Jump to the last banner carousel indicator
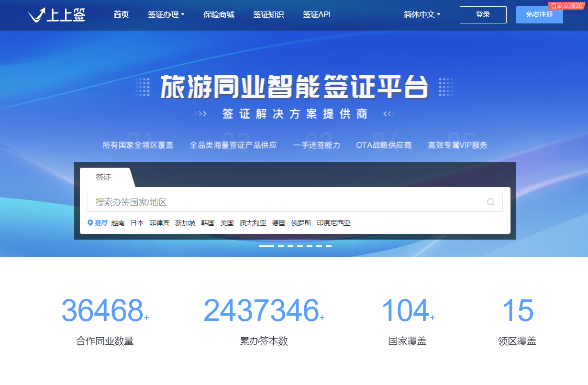 [329, 246]
